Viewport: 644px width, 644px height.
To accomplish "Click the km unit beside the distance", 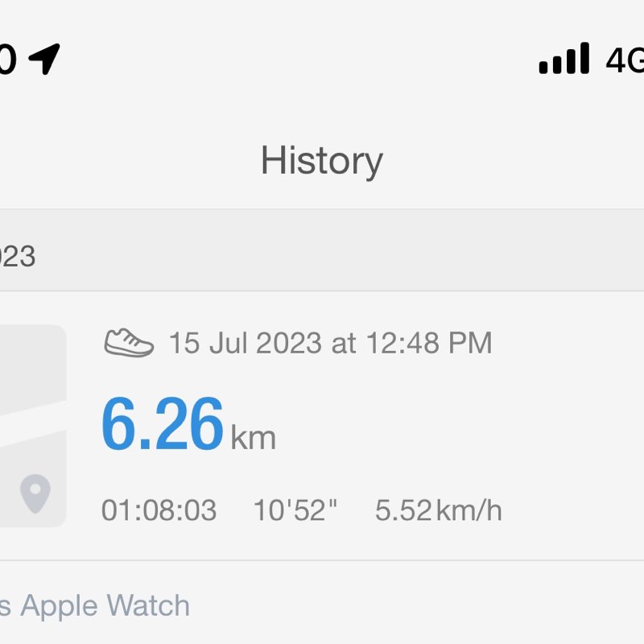I will (x=254, y=437).
